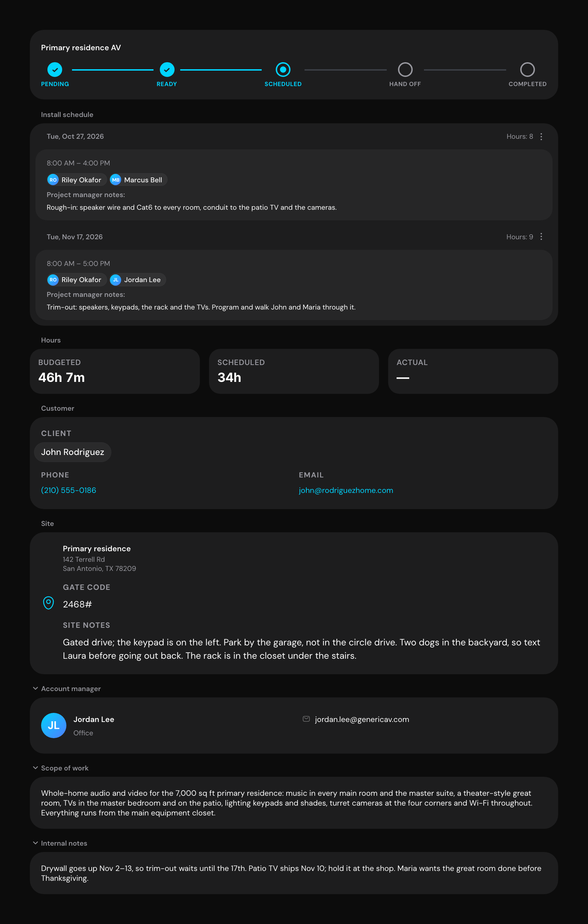Select the Hand Off step circle

click(x=405, y=70)
